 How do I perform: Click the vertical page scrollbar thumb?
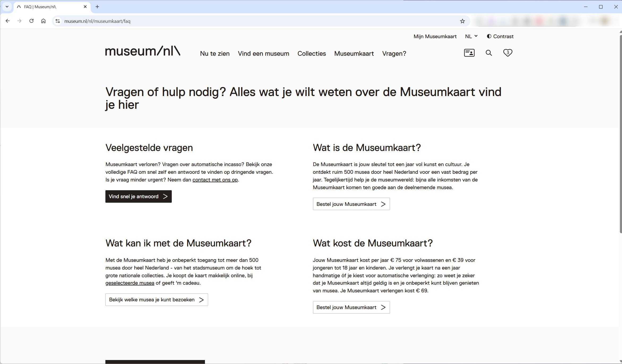[621, 134]
